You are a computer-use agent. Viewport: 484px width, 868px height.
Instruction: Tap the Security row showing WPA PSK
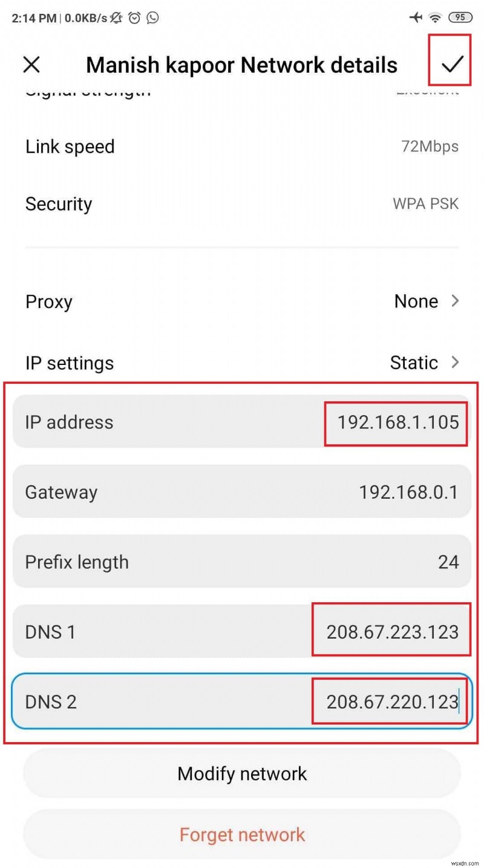click(242, 203)
